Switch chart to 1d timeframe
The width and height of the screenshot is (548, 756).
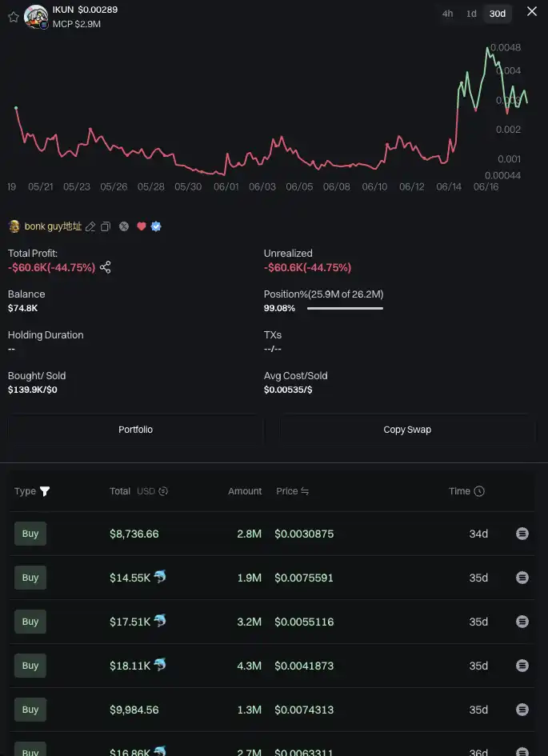tap(471, 14)
